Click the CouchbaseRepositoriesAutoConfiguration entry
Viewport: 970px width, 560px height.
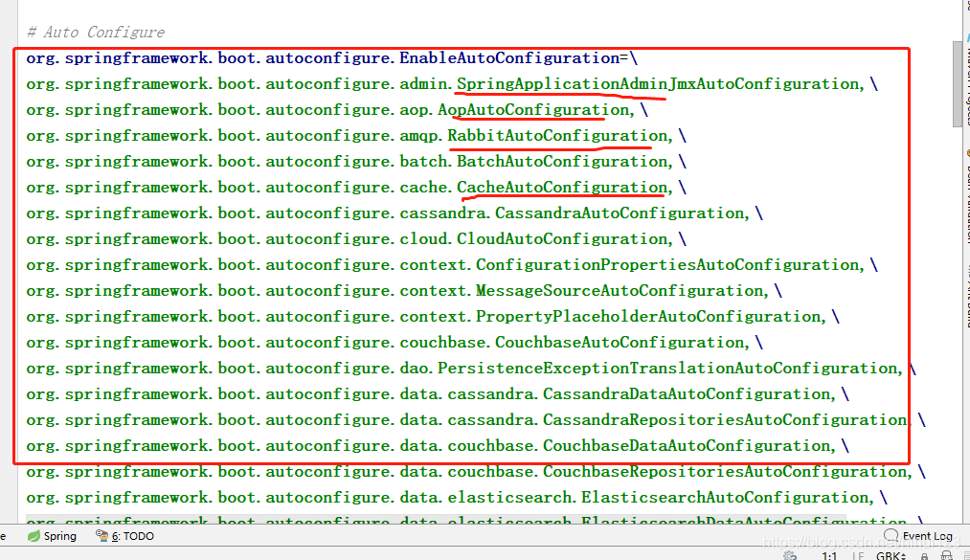[x=725, y=474]
